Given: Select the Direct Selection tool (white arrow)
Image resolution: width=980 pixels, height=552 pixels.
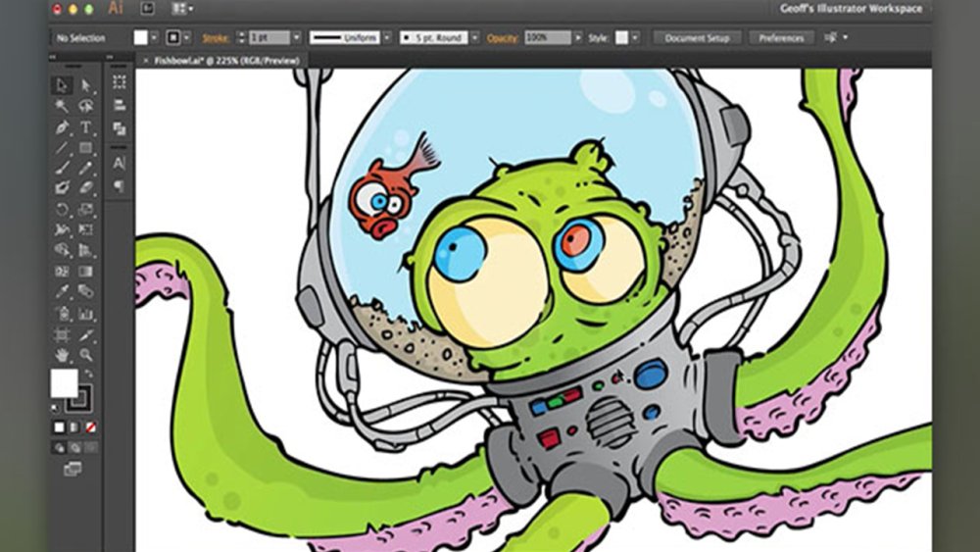Looking at the screenshot, I should [x=86, y=85].
